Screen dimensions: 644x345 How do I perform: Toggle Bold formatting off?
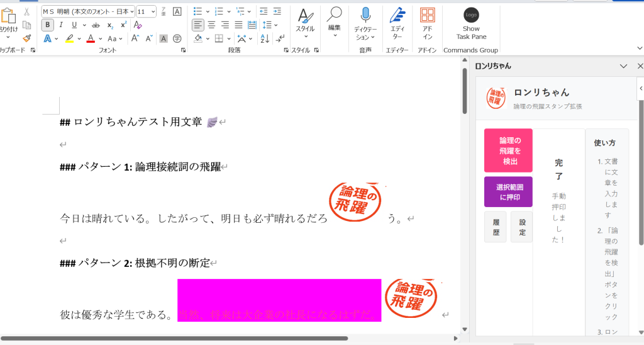[x=48, y=25]
